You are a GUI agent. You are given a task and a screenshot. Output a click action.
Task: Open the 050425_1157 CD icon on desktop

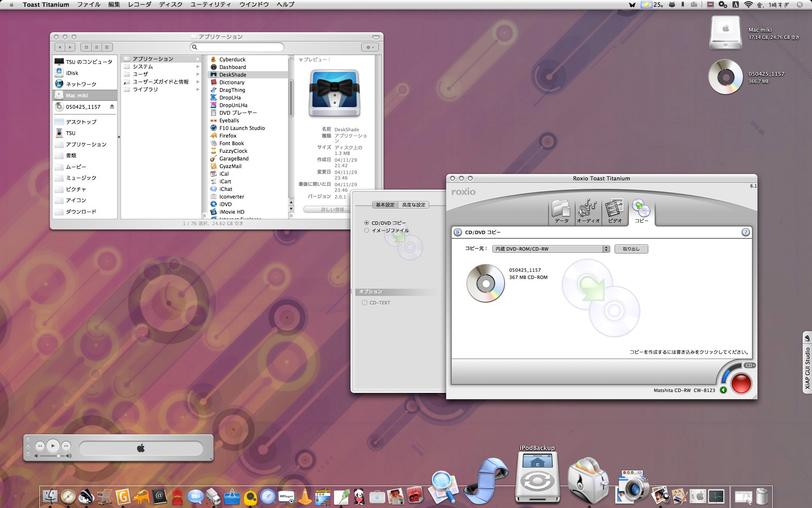pos(726,77)
